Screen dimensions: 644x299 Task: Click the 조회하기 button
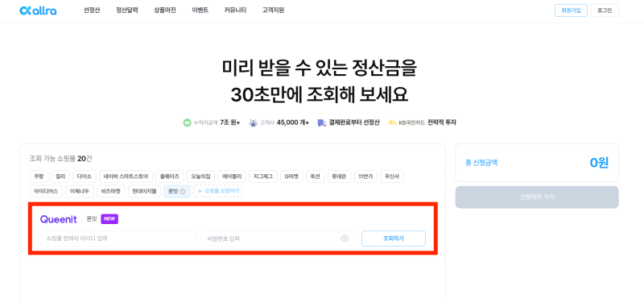[394, 239]
